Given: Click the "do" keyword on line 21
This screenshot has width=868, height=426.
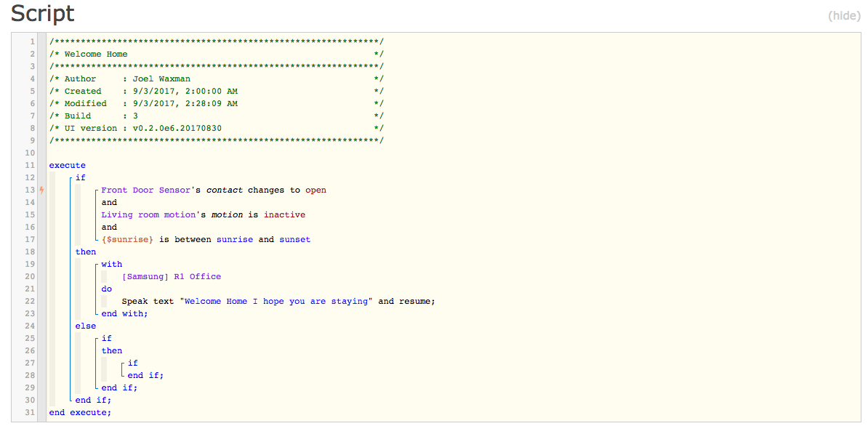Looking at the screenshot, I should point(106,289).
